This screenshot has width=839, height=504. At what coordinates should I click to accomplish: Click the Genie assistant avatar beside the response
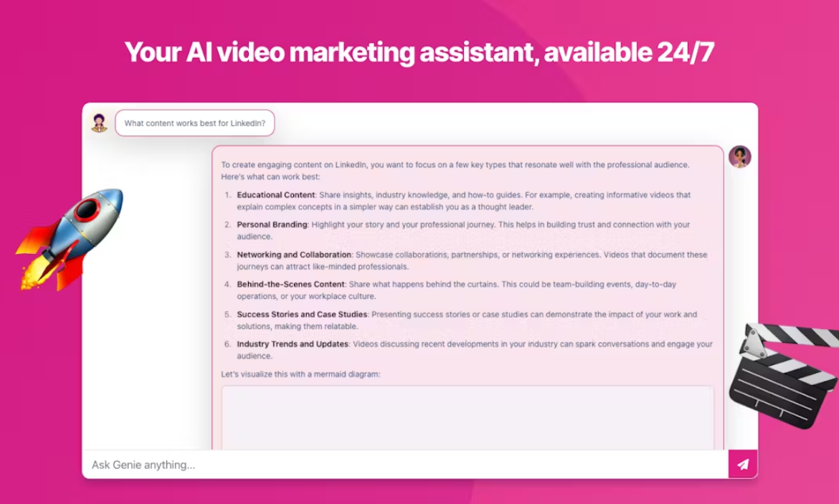740,157
